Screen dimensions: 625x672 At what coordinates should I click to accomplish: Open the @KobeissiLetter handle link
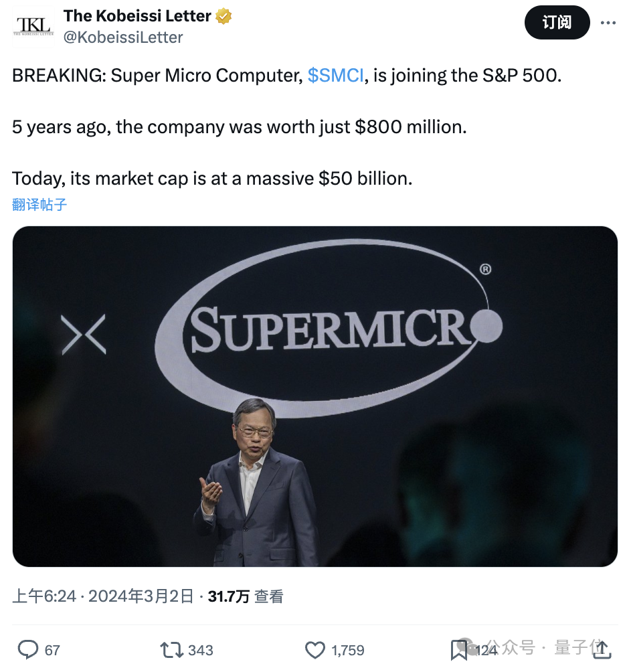(x=122, y=37)
